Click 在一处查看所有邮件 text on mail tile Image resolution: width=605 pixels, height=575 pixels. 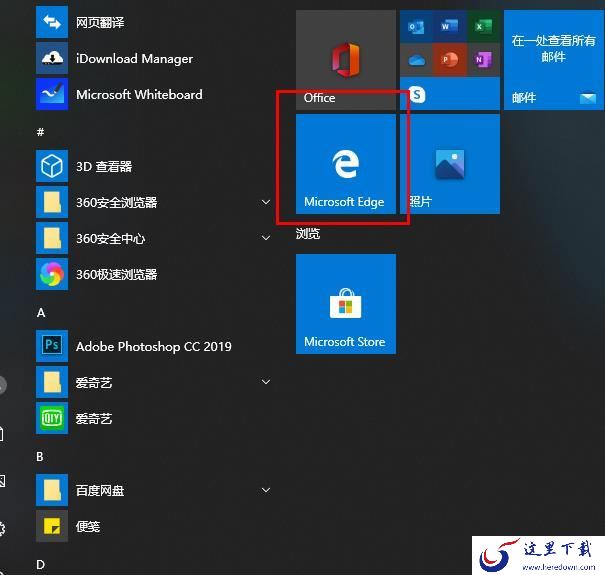point(554,49)
